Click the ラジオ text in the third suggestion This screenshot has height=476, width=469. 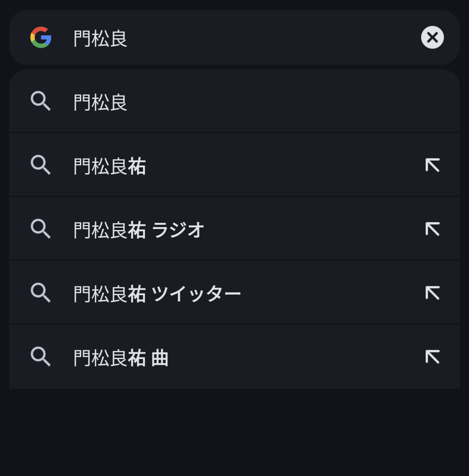[x=178, y=230]
